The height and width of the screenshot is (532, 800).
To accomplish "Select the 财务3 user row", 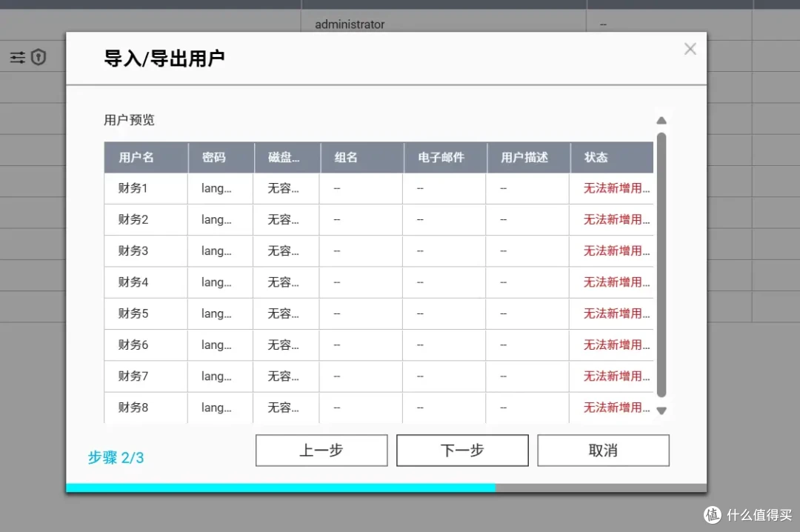I will (379, 251).
